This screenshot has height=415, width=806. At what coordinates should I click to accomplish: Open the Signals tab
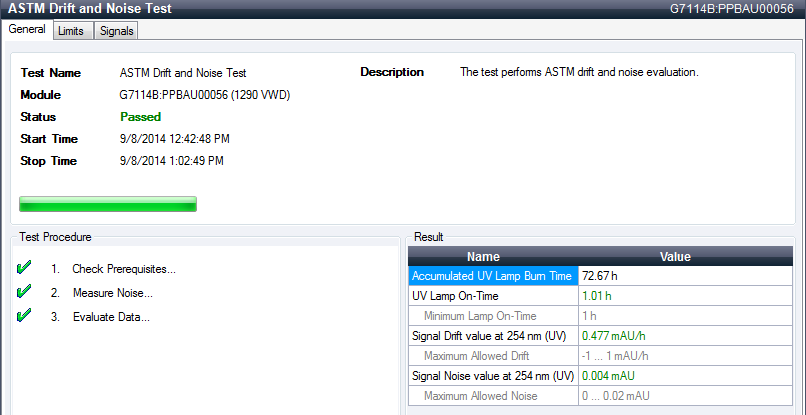[x=116, y=31]
